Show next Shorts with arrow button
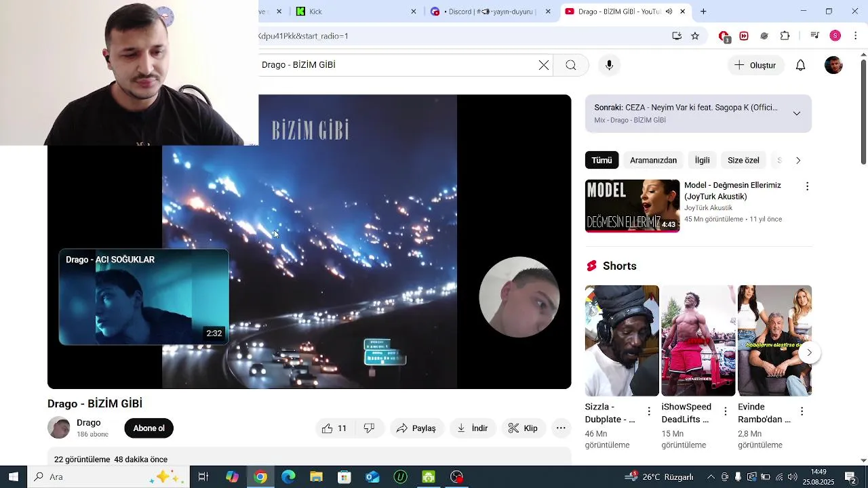868x488 pixels. [809, 352]
